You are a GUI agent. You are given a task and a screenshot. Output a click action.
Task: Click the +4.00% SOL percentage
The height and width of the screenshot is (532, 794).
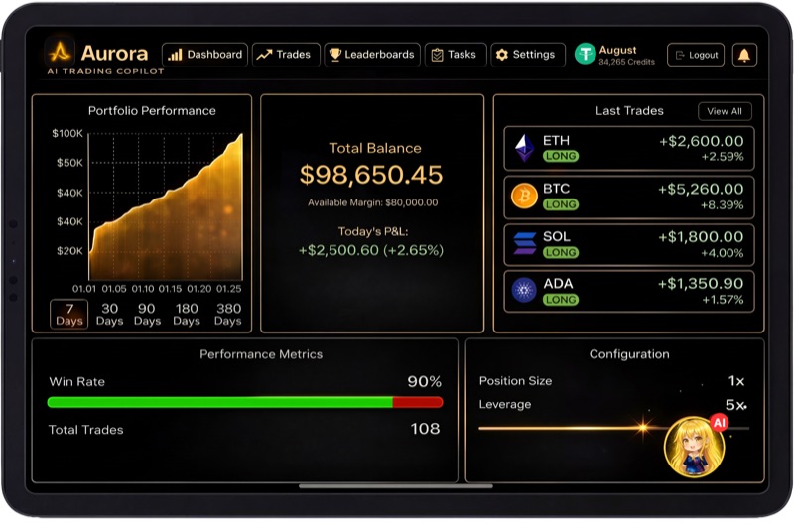click(x=723, y=253)
